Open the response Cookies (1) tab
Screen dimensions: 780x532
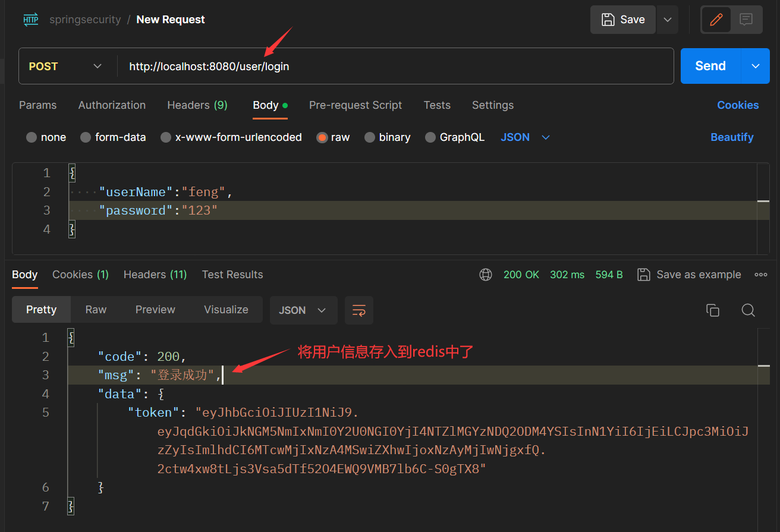point(80,275)
